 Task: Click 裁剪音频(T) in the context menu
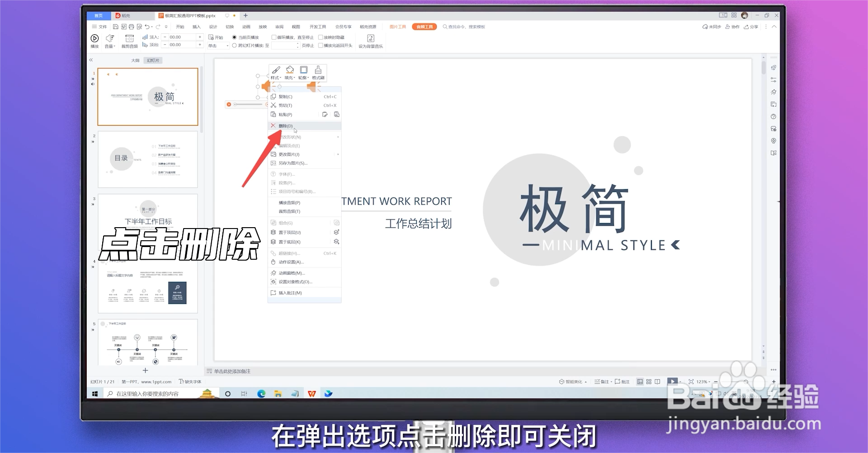tap(305, 211)
